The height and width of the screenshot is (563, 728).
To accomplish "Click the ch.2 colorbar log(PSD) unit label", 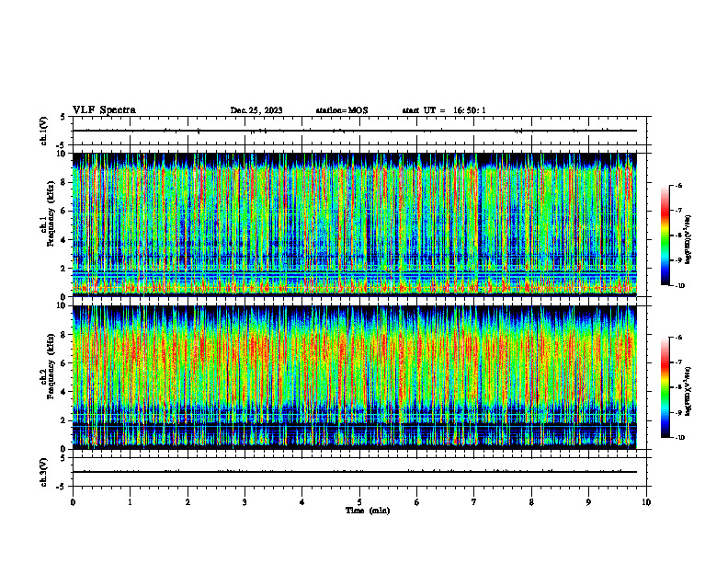I will [688, 391].
